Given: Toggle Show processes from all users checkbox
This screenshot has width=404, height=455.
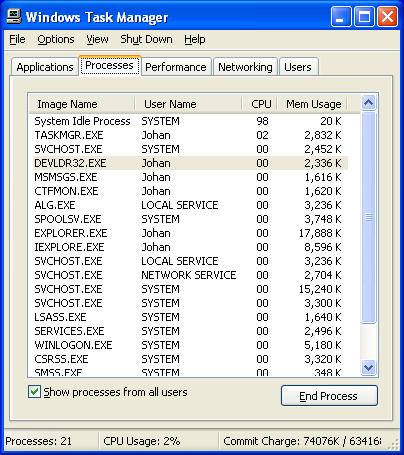Looking at the screenshot, I should pyautogui.click(x=34, y=392).
